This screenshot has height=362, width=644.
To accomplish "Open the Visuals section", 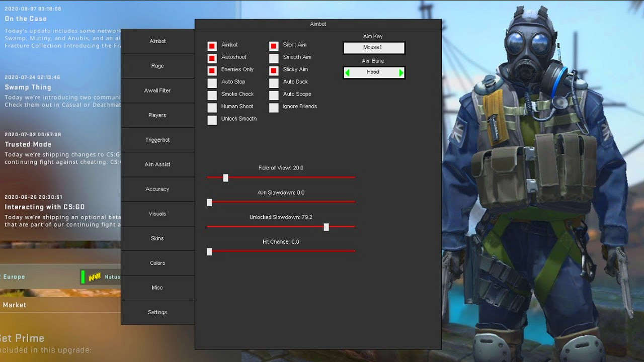I will tap(157, 213).
